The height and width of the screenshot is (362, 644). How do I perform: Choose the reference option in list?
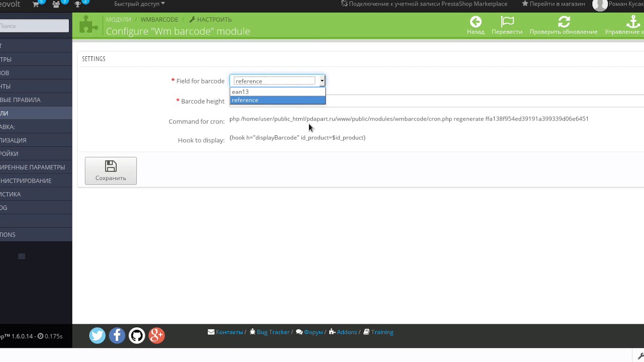278,100
